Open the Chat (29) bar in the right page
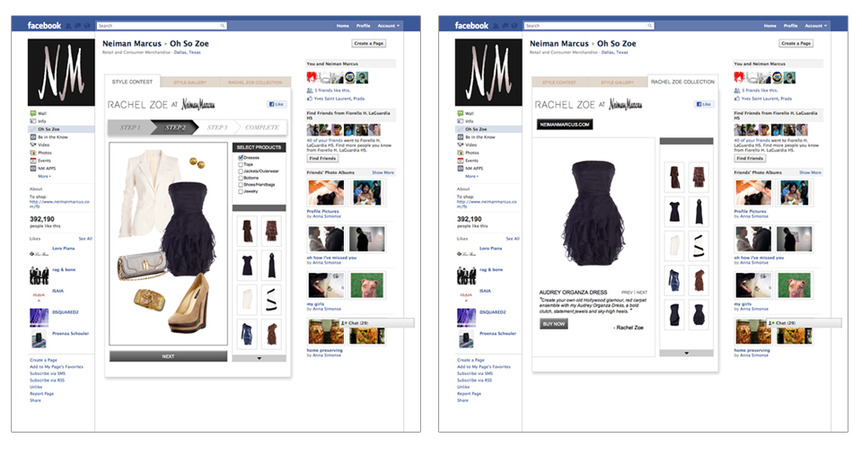 [804, 323]
